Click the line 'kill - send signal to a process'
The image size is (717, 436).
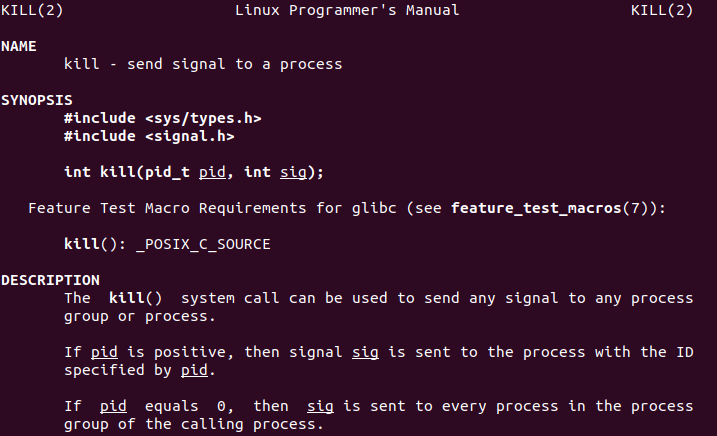click(x=203, y=64)
